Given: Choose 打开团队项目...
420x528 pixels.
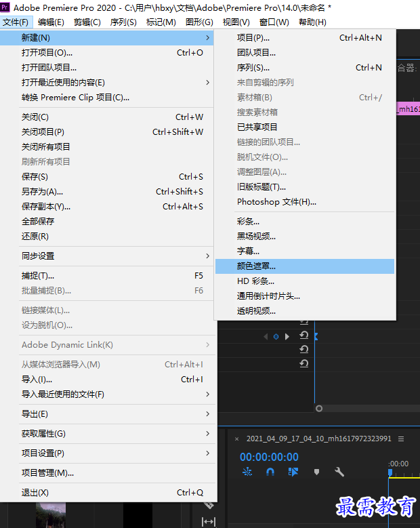Looking at the screenshot, I should point(107,68).
